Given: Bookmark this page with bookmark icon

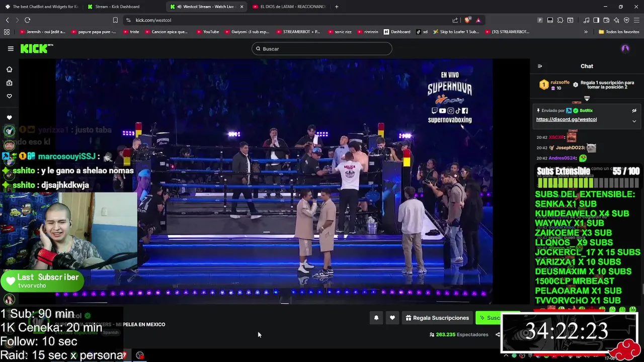Looking at the screenshot, I should [115, 20].
